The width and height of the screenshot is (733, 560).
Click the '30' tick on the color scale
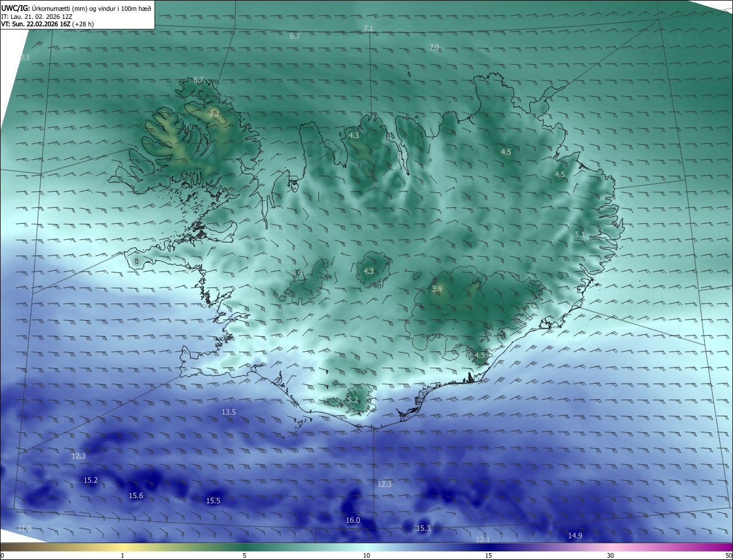click(610, 555)
